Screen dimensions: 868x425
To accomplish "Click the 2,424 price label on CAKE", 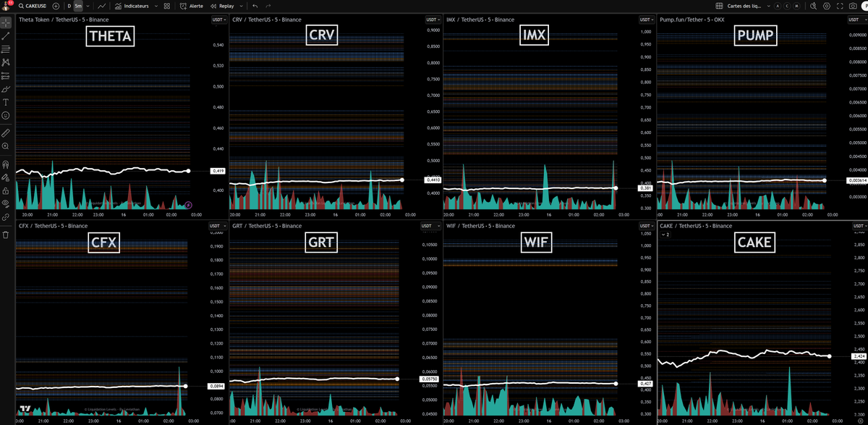I will (859, 356).
